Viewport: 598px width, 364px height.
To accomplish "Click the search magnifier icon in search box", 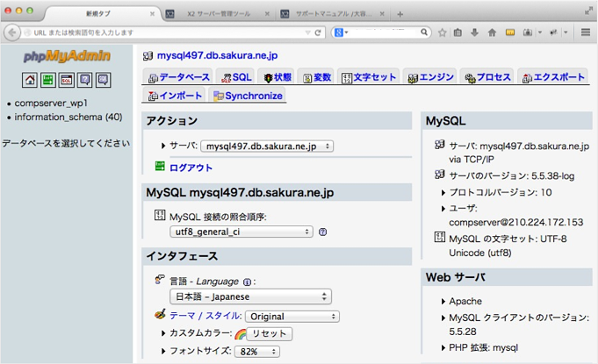I will pyautogui.click(x=424, y=32).
